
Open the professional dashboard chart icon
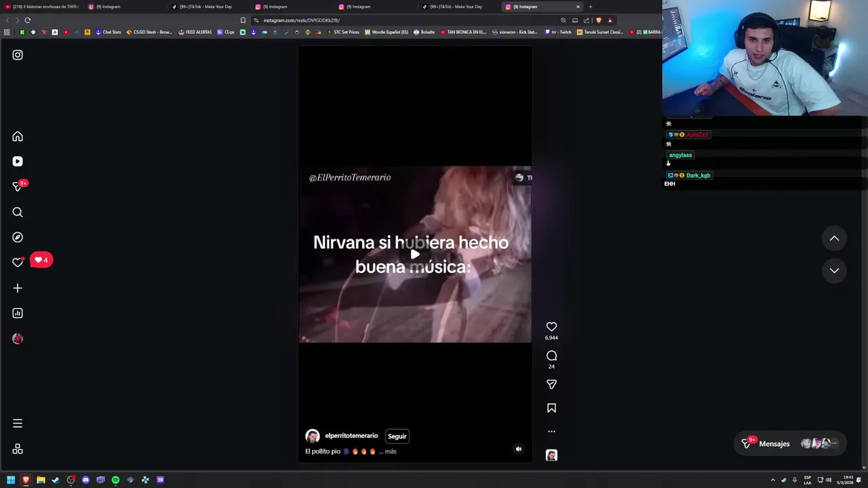[18, 313]
